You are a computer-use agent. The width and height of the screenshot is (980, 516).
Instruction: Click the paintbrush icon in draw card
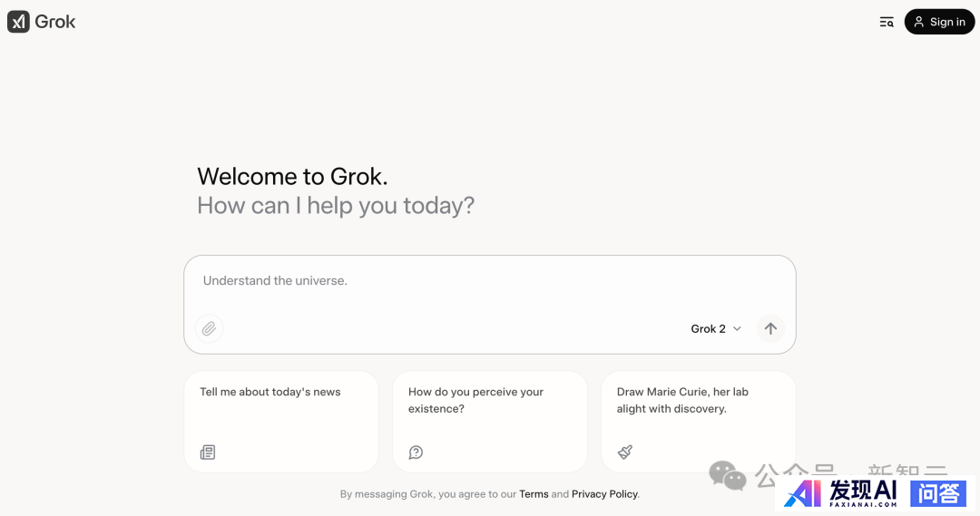pyautogui.click(x=625, y=452)
